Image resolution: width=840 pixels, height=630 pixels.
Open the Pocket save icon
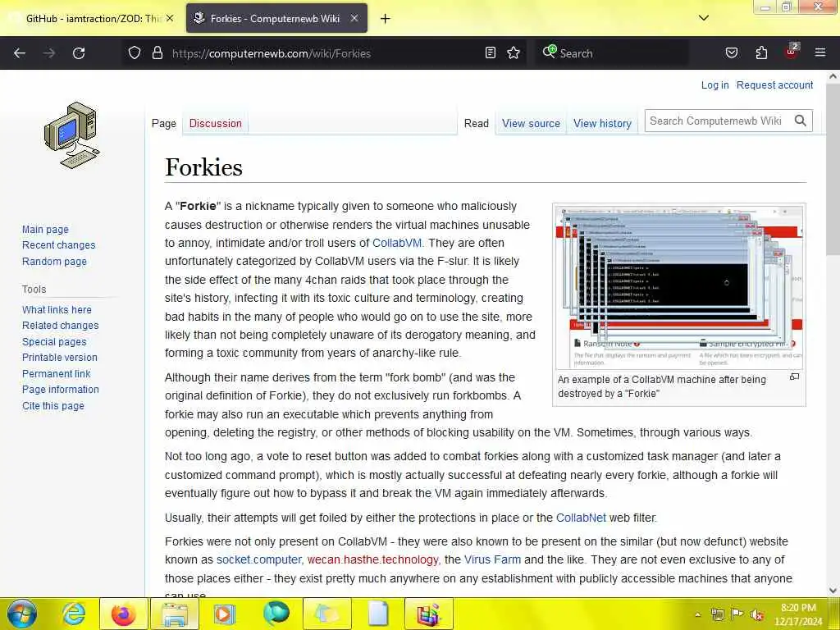732,53
